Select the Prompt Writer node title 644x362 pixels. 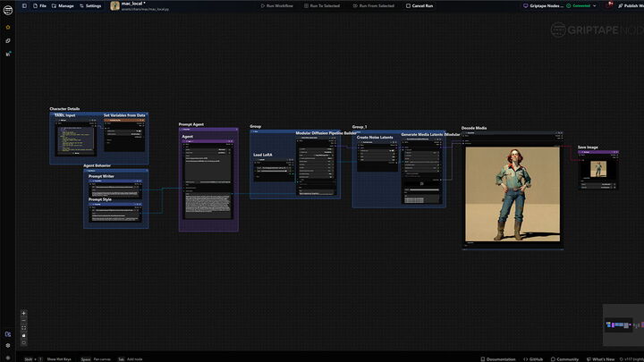pyautogui.click(x=101, y=176)
